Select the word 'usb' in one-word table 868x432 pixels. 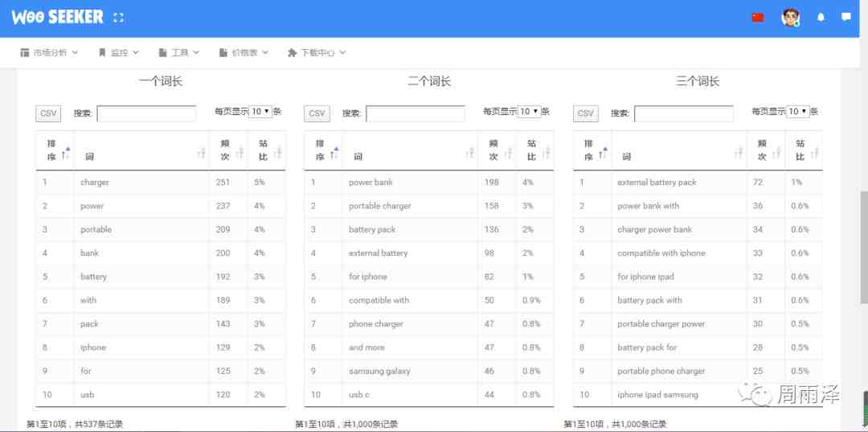(88, 394)
